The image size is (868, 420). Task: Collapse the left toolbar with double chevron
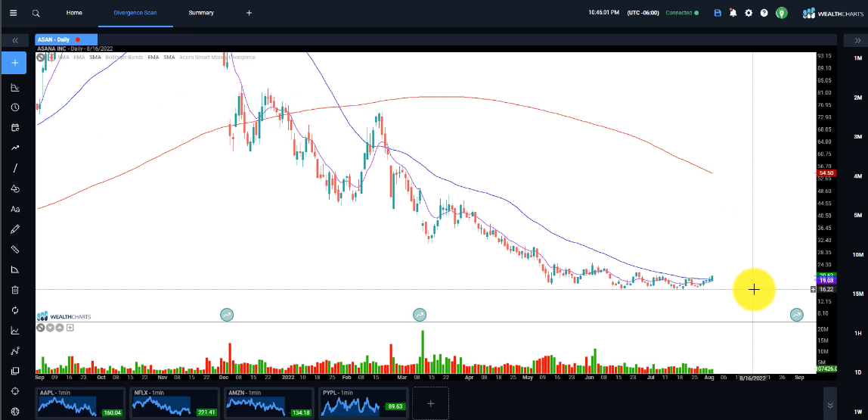[x=15, y=40]
